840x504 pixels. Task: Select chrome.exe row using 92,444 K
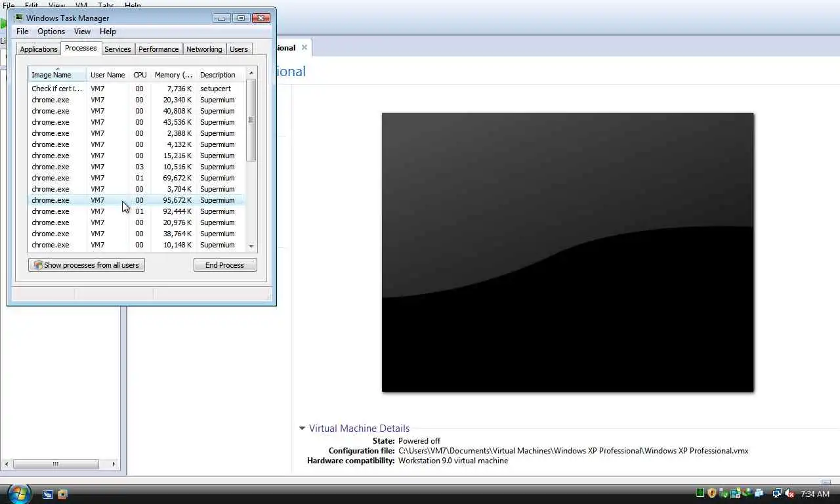pos(136,211)
